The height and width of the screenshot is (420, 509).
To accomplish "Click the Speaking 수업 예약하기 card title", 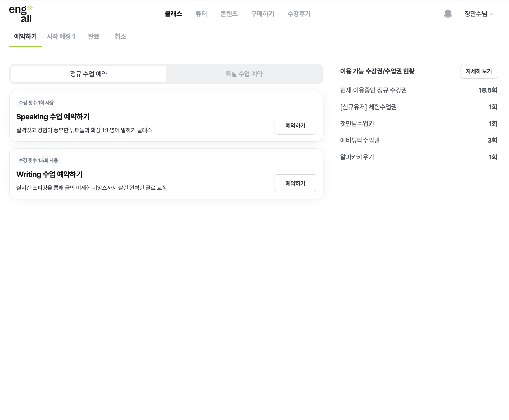I will point(53,117).
